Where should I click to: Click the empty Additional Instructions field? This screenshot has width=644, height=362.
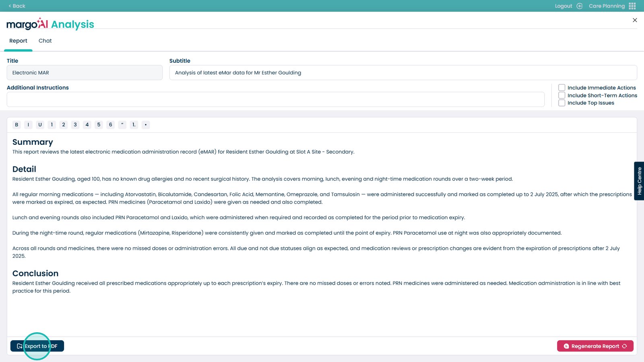click(276, 99)
